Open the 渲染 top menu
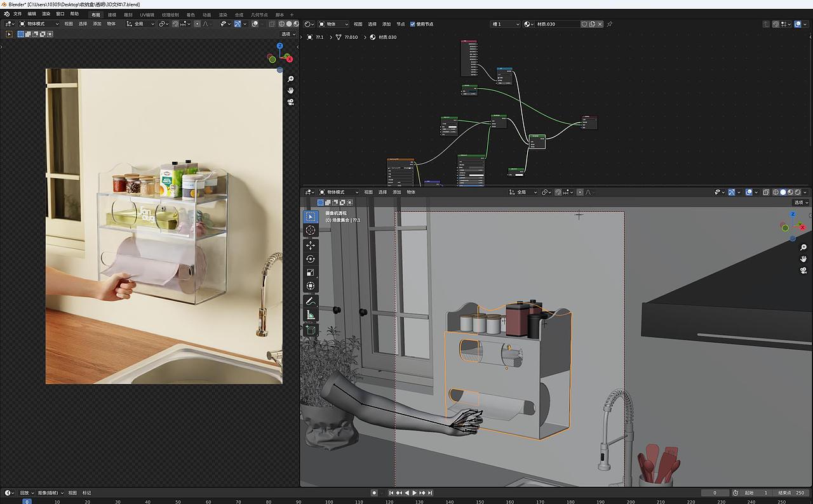 pos(46,14)
